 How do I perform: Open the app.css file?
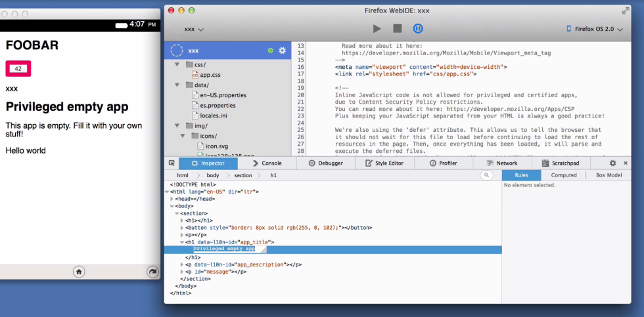coord(210,75)
